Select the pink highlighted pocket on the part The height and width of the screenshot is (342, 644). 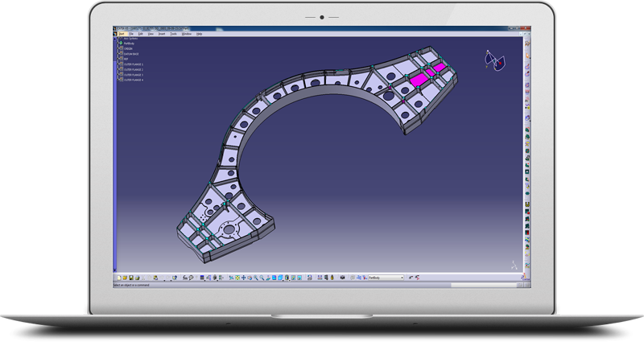419,80
